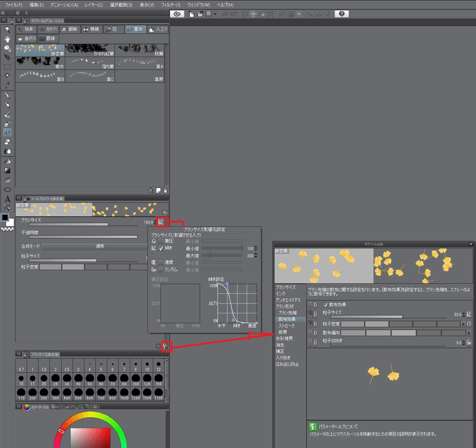Select the Gradient tool

[x=7, y=171]
